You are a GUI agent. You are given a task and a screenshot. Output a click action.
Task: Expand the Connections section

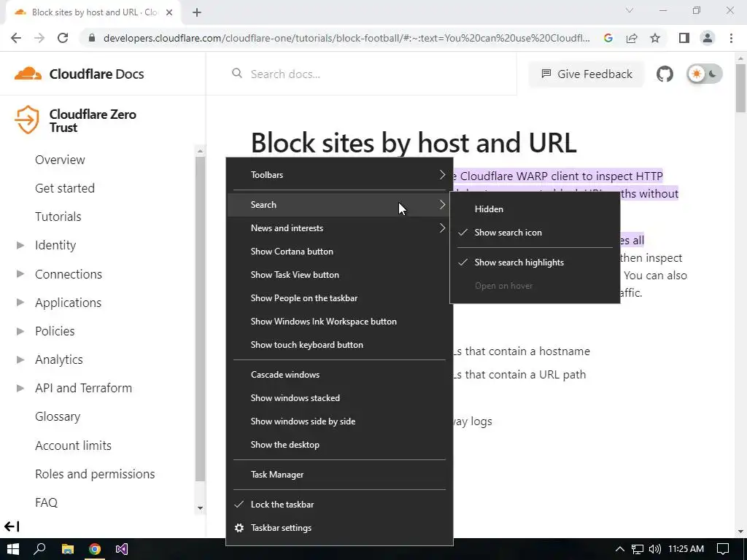pos(20,274)
